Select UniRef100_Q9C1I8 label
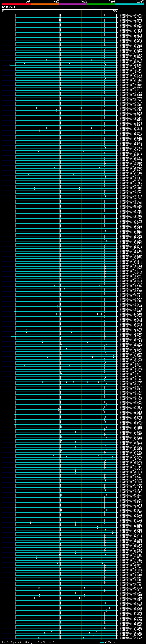146x644 pixels. pos(131,261)
